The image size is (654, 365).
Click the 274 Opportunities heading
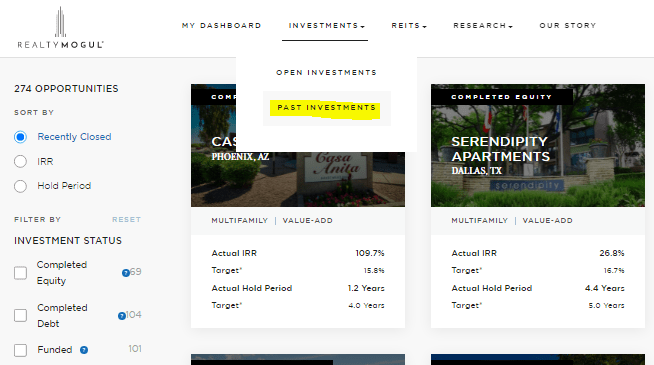pyautogui.click(x=66, y=89)
